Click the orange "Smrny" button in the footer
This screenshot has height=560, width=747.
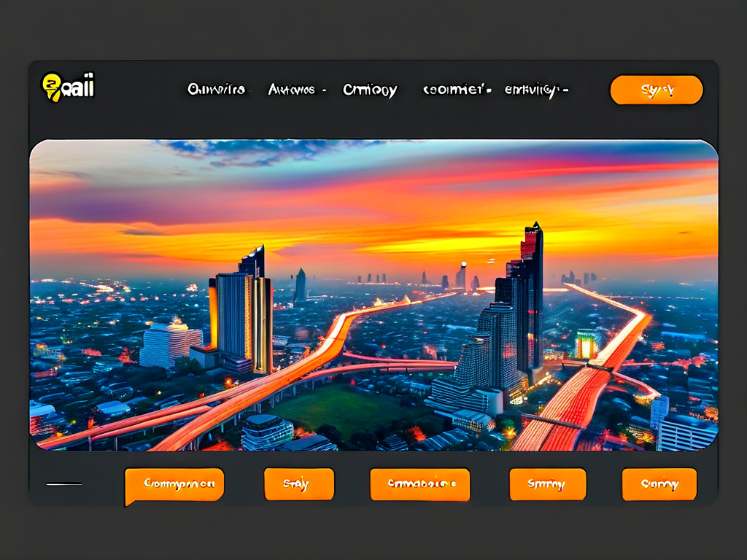pos(547,484)
